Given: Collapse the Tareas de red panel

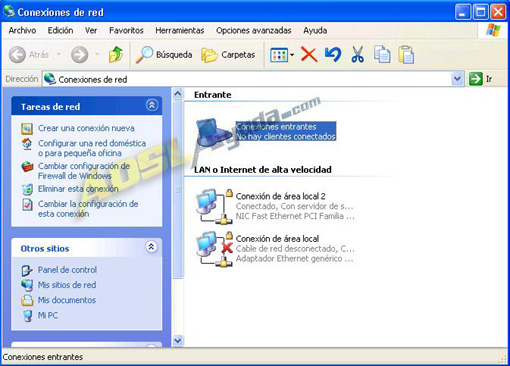Looking at the screenshot, I should point(152,105).
